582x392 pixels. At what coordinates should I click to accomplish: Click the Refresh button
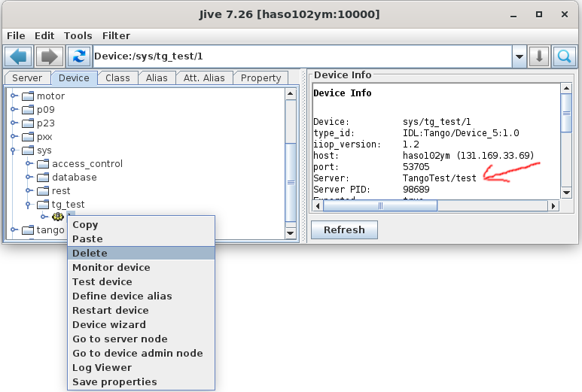(344, 230)
